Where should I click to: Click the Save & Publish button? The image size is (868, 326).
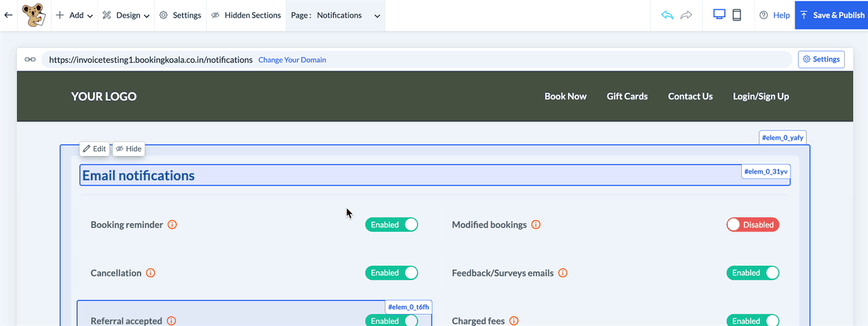click(831, 15)
